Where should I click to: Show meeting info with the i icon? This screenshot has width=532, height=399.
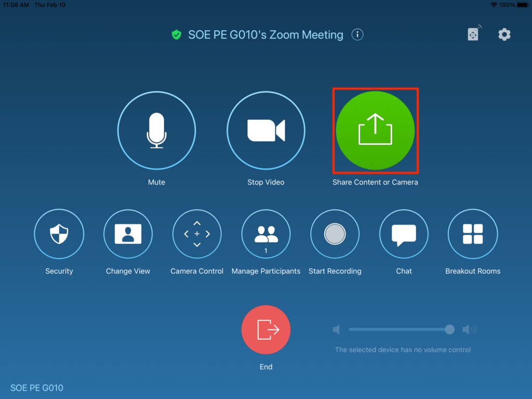pyautogui.click(x=357, y=34)
